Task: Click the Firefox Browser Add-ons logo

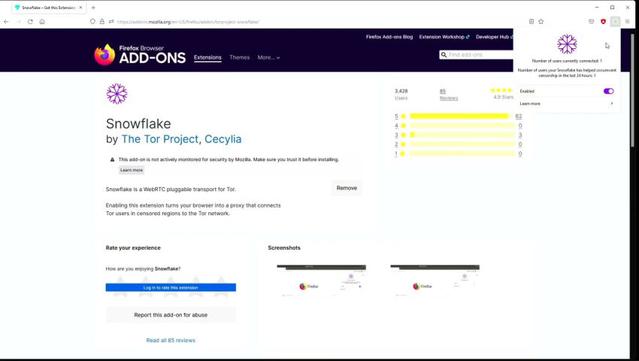Action: click(140, 55)
